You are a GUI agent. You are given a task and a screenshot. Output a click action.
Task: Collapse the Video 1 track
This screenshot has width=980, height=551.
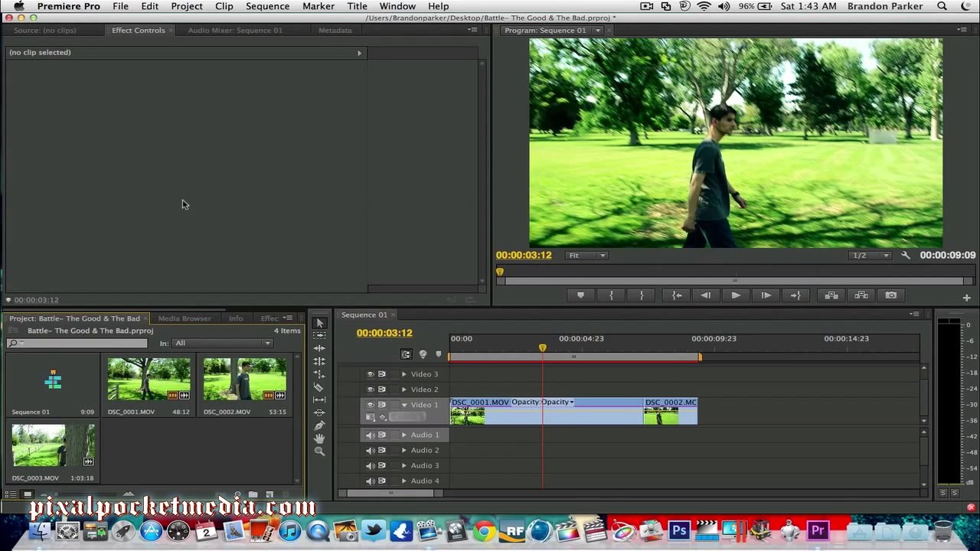pyautogui.click(x=404, y=405)
